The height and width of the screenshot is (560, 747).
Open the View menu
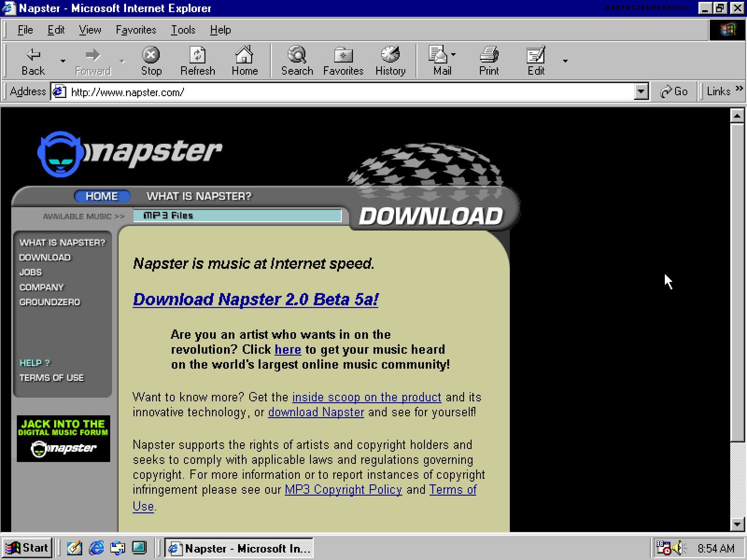pyautogui.click(x=90, y=30)
